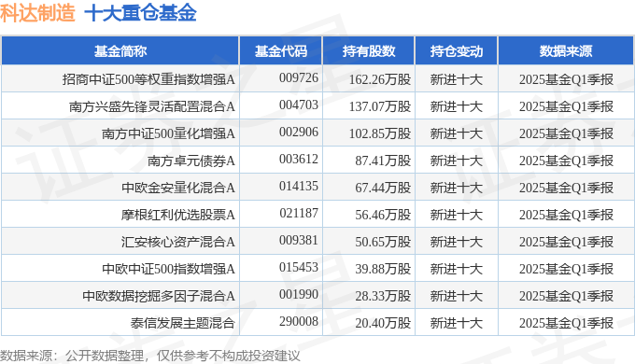Select the 162.26万股 holdings cell
This screenshot has width=635, height=364.
380,79
